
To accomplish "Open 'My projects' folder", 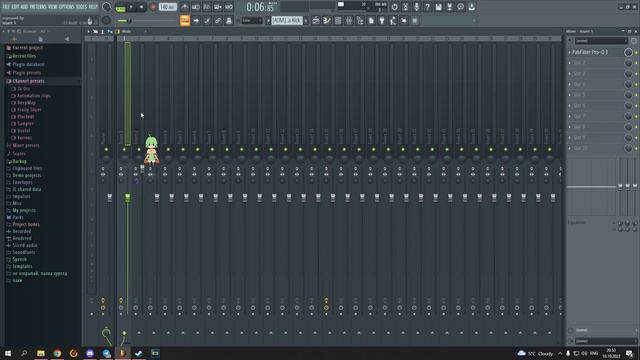I will pyautogui.click(x=24, y=211).
